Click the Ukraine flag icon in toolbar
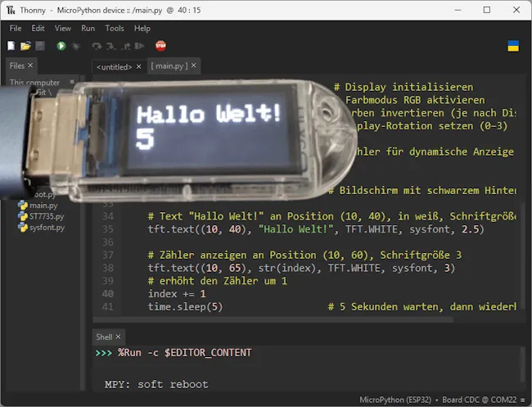The width and height of the screenshot is (532, 407). click(x=513, y=47)
